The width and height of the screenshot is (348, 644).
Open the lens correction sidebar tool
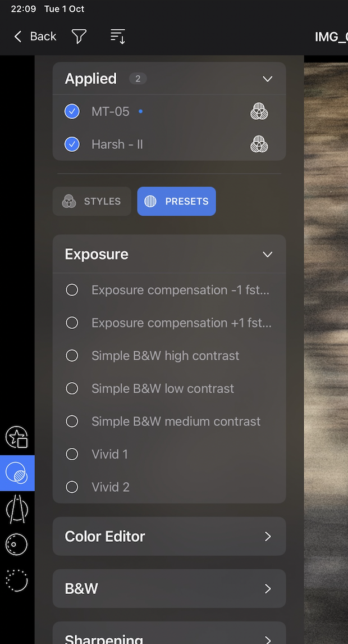click(x=17, y=509)
